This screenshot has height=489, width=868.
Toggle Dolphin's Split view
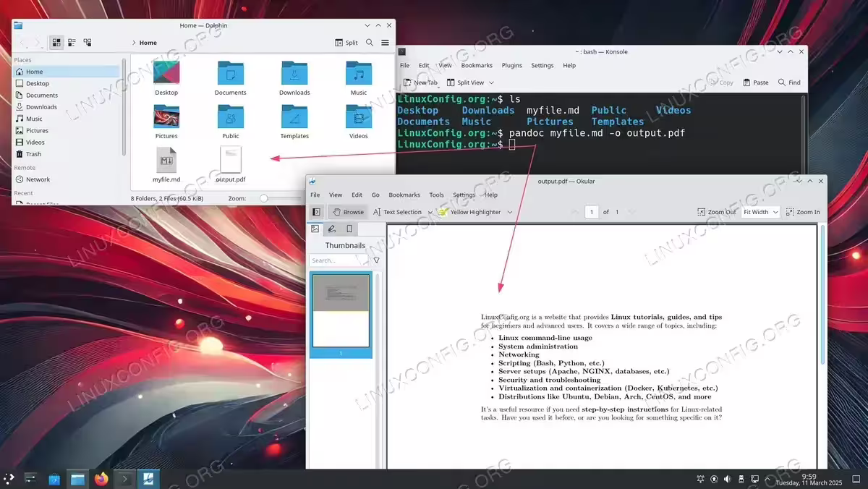pos(346,43)
